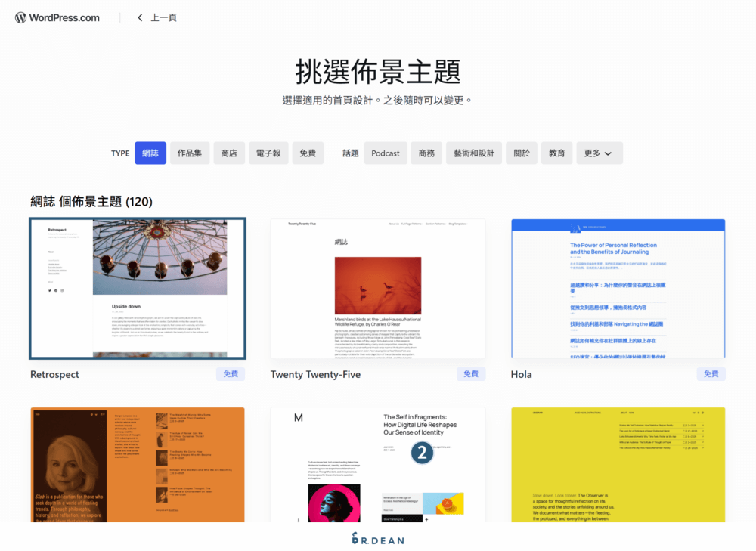Select the 商店 theme filter

point(229,153)
